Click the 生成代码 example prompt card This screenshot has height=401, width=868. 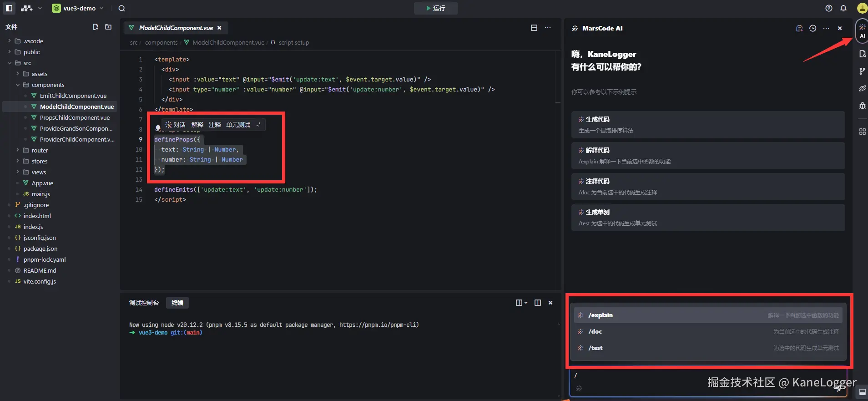(x=708, y=125)
